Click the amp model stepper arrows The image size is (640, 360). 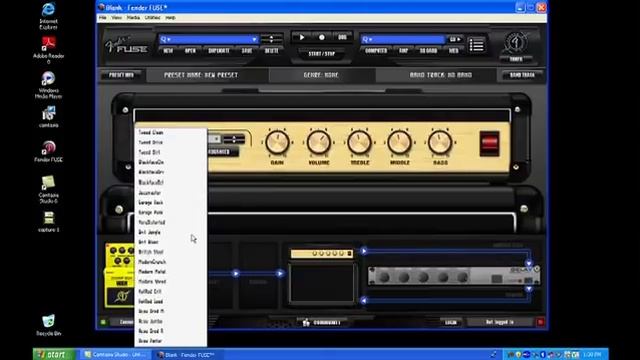234,140
